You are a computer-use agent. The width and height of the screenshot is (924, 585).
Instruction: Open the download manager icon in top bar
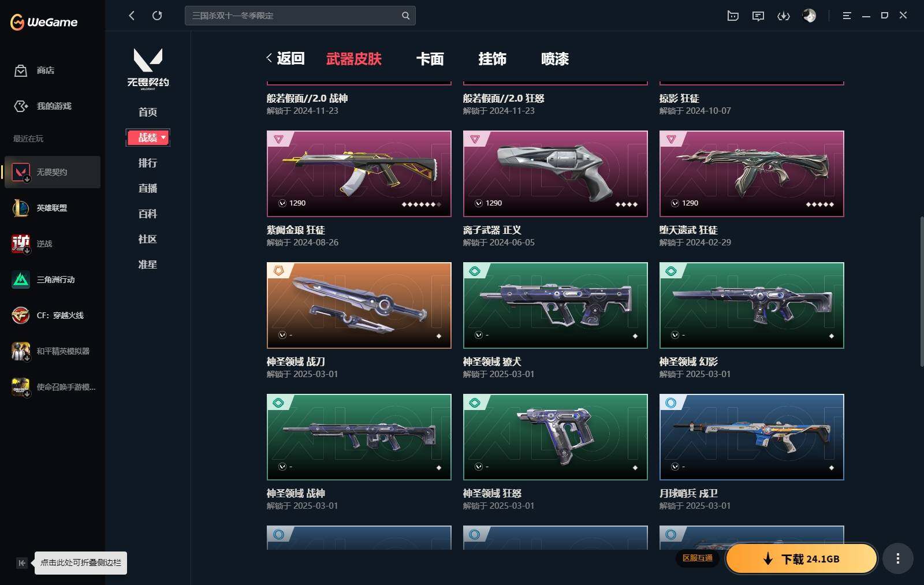pos(784,16)
